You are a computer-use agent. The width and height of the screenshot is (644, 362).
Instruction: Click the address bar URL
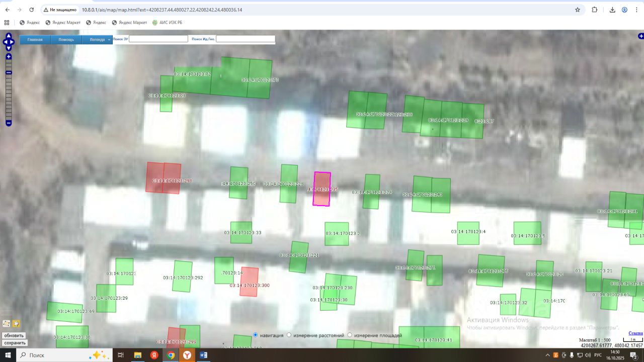[x=162, y=10]
